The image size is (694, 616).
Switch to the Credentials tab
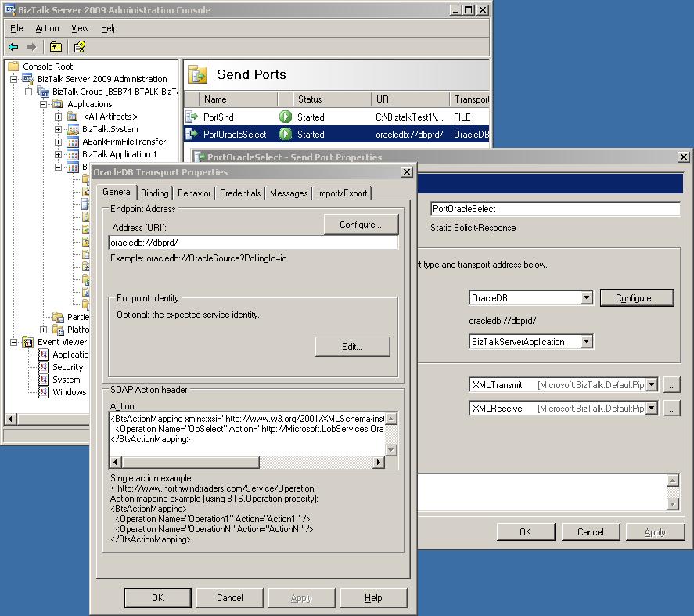[x=240, y=193]
